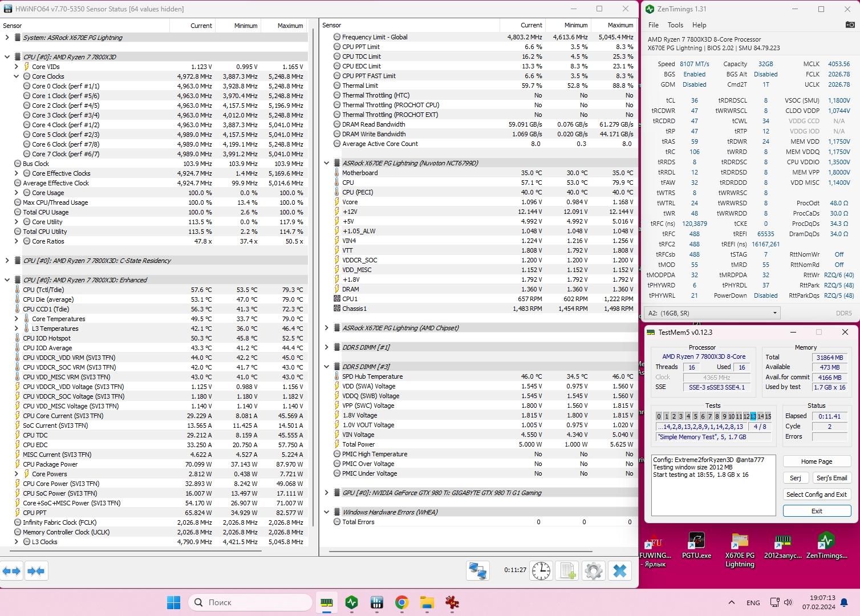Expand the Core Temperatures group
This screenshot has height=616, width=860.
16,319
